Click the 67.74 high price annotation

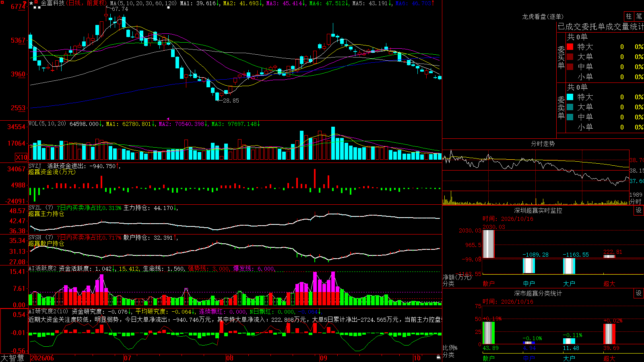pos(120,9)
